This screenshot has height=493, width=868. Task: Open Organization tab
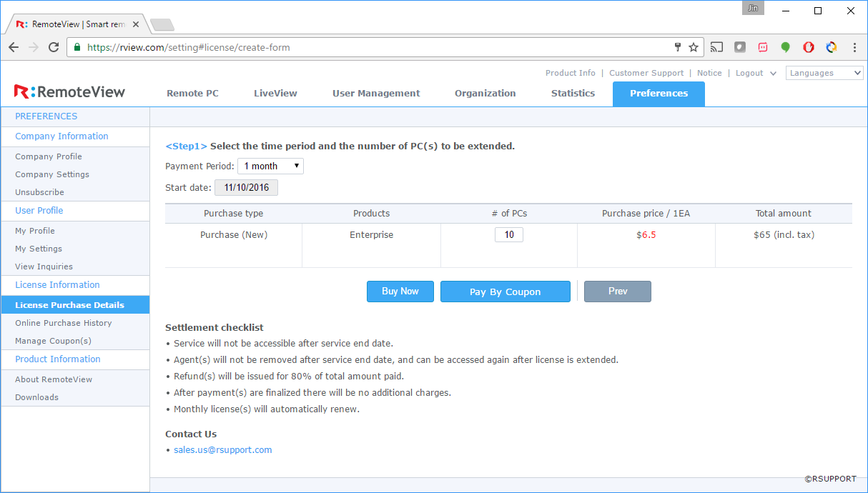click(x=485, y=93)
